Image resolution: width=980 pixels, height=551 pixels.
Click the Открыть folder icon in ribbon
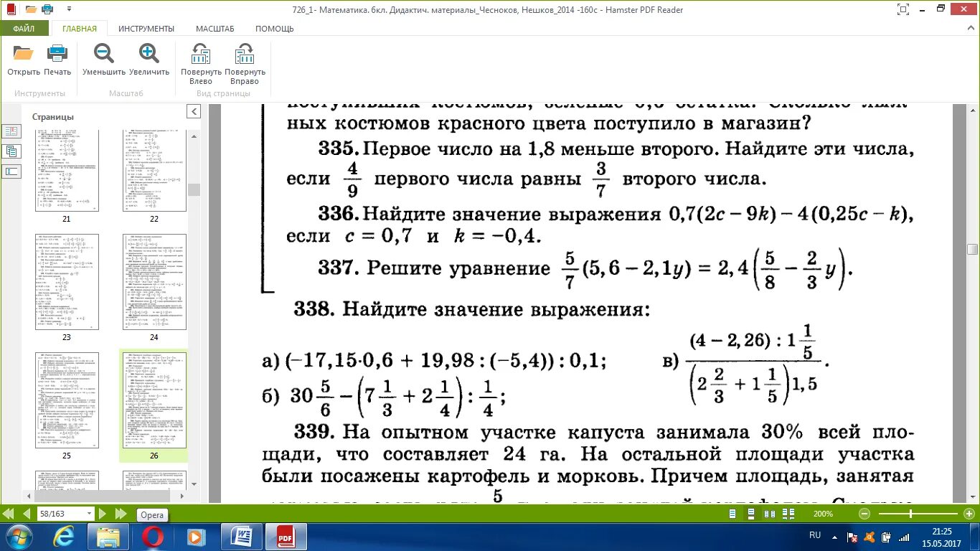point(24,53)
